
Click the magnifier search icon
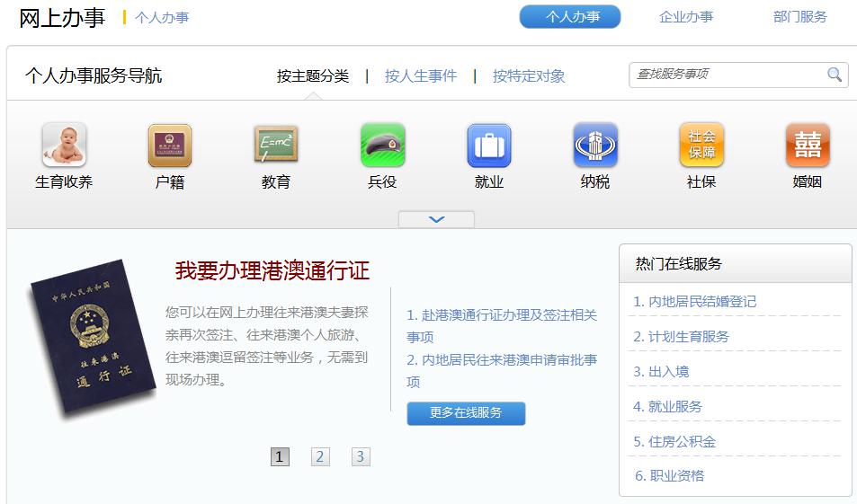coord(835,75)
